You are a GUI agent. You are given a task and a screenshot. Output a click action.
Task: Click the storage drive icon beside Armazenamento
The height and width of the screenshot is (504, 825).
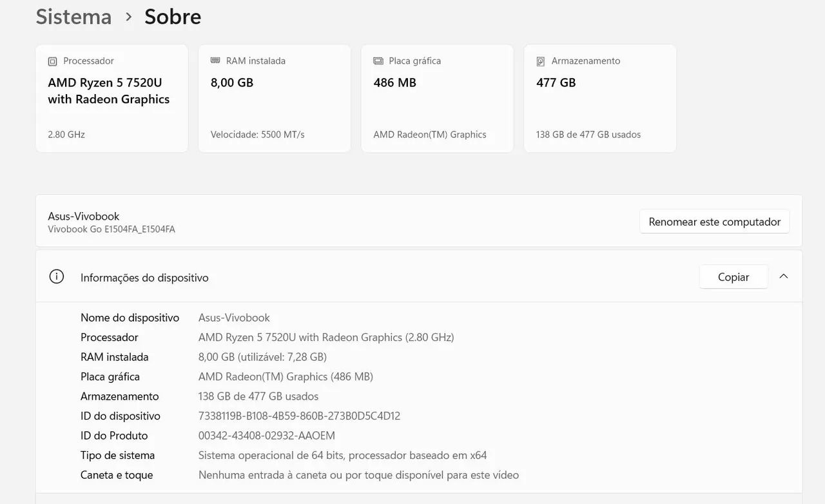point(541,61)
